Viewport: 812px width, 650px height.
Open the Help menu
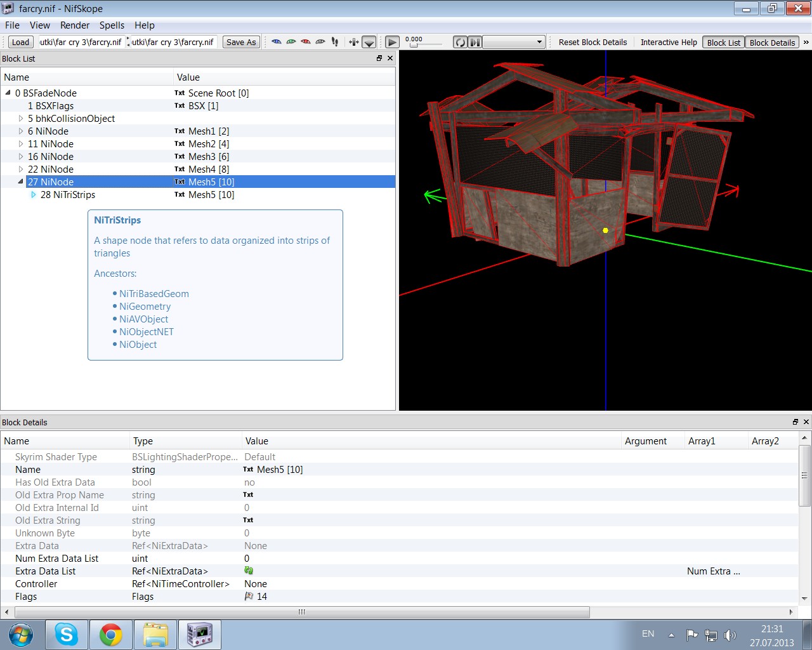point(144,25)
